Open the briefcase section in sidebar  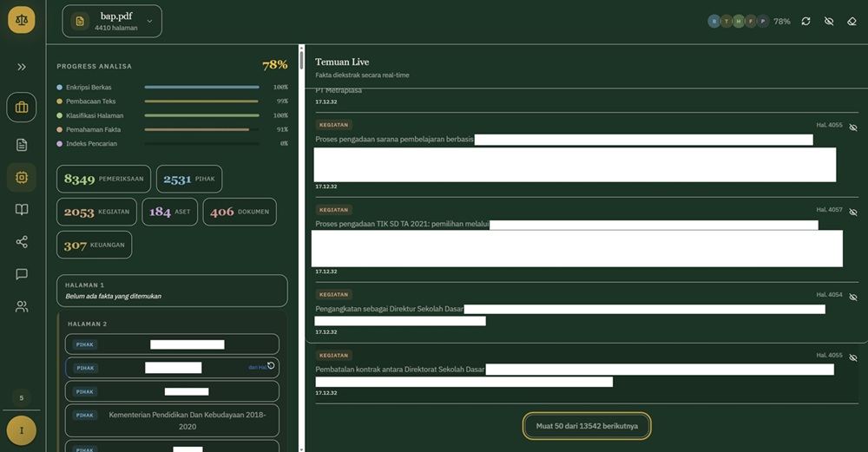click(x=22, y=108)
